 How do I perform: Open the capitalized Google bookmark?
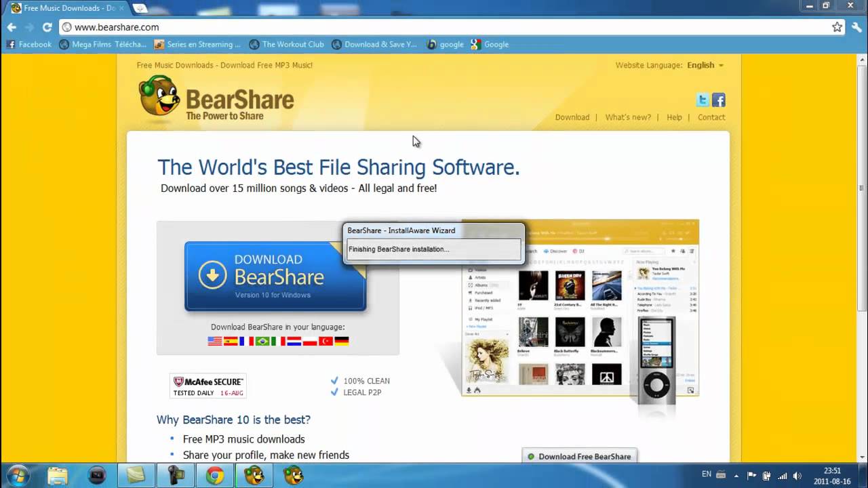point(490,44)
